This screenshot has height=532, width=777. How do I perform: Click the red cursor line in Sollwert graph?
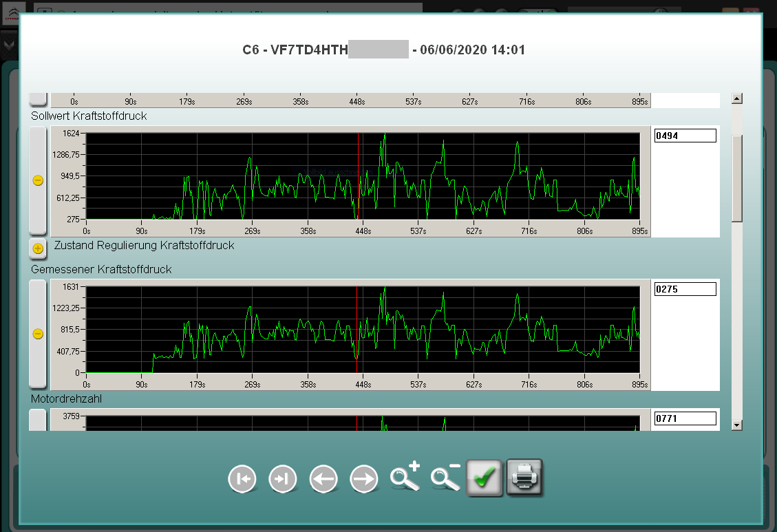tap(358, 176)
